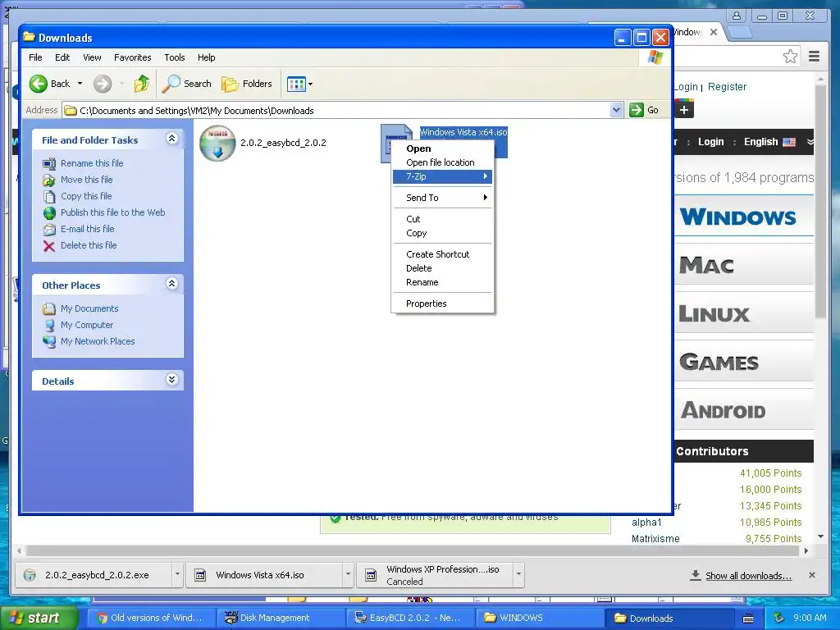The width and height of the screenshot is (840, 630).
Task: Click Rename this file task
Action: pyautogui.click(x=92, y=163)
